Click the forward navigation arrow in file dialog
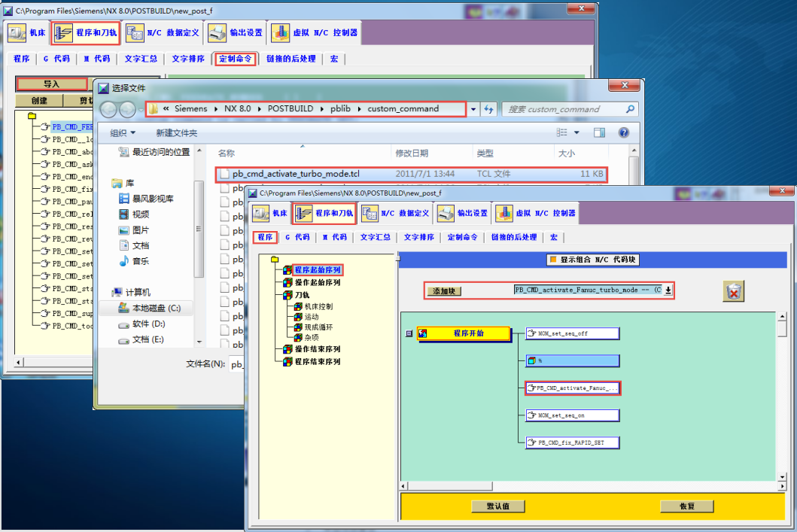The width and height of the screenshot is (797, 532). coord(127,109)
